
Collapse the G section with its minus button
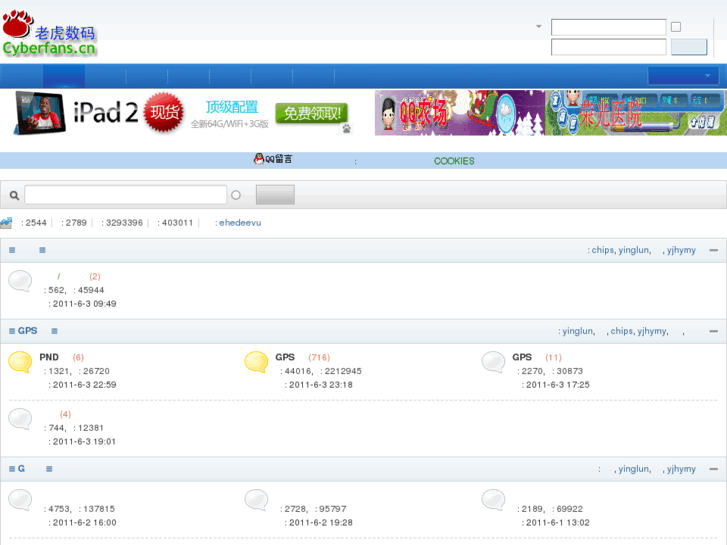coord(714,469)
